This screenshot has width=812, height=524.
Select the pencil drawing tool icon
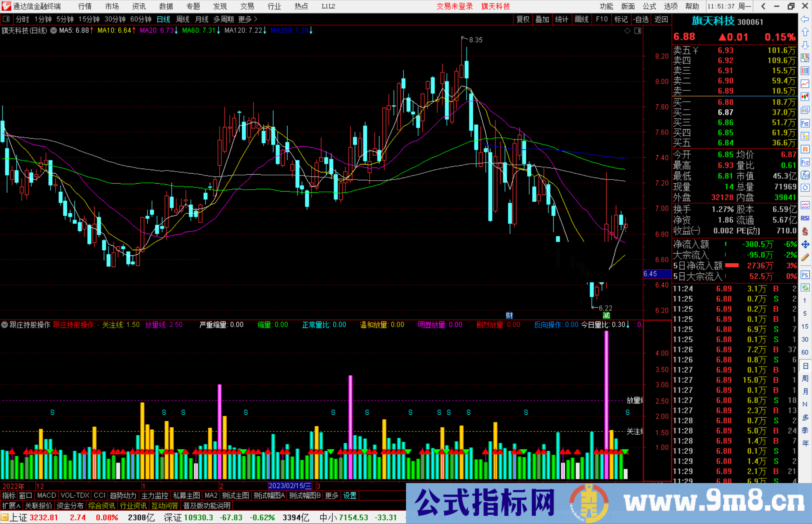(x=805, y=257)
